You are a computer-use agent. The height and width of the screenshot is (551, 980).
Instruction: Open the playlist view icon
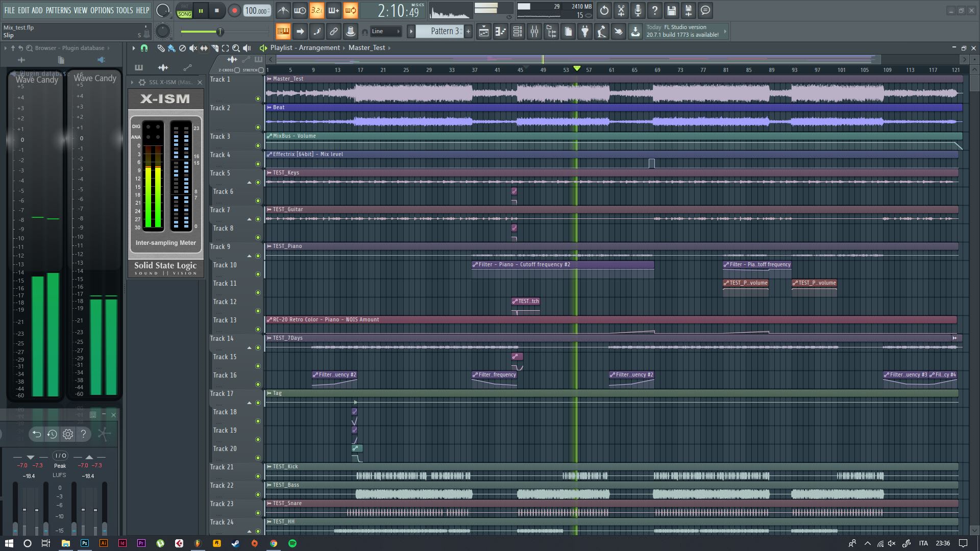point(484,32)
